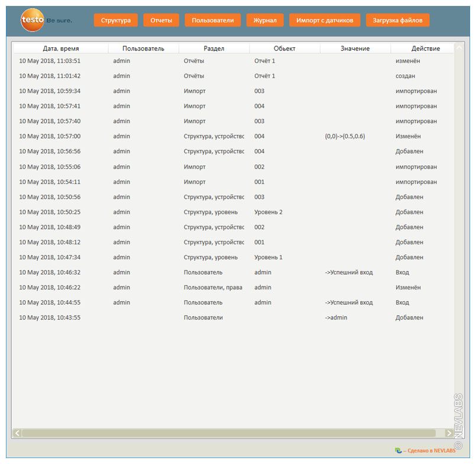Click left arrow of horizontal scrollbar
This screenshot has width=476, height=464.
tap(17, 433)
